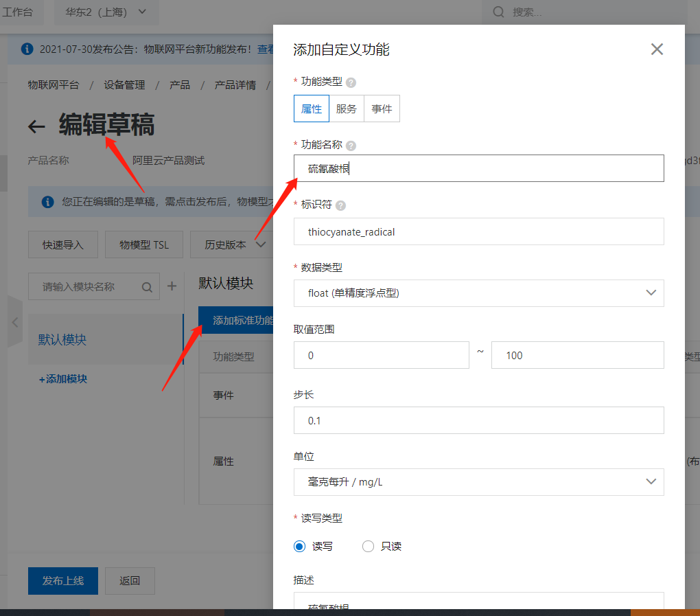Click top 搜索 input box

(x=585, y=12)
